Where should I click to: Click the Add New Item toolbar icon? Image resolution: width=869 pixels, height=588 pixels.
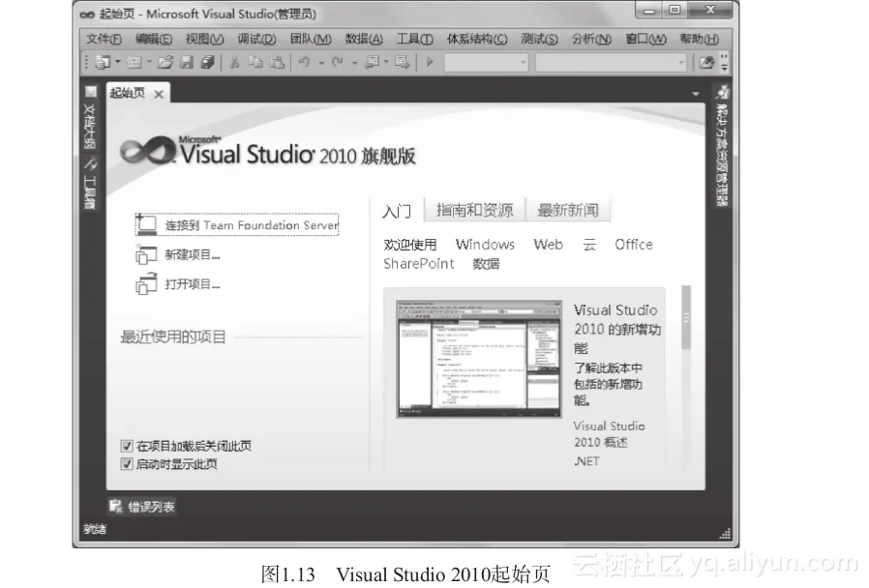[x=134, y=63]
